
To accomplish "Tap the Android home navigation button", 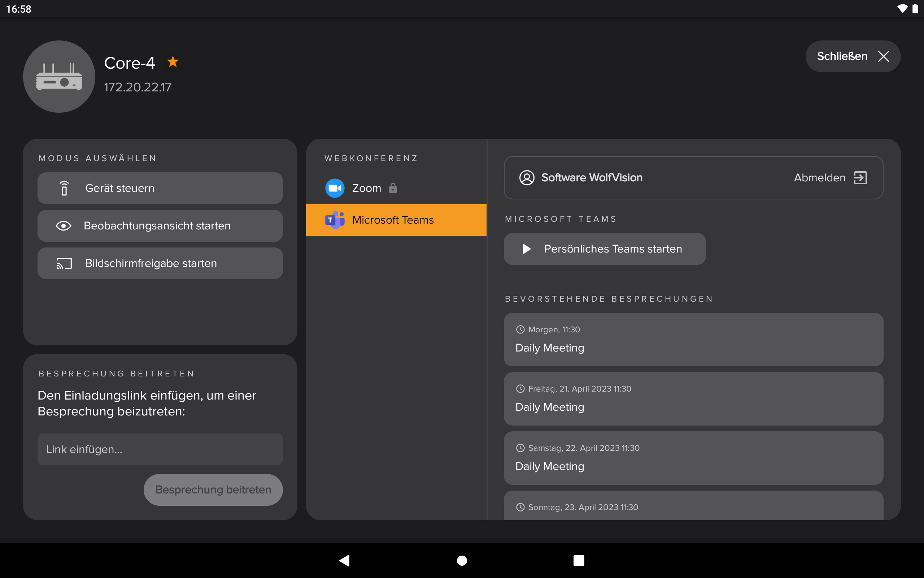I will (462, 560).
